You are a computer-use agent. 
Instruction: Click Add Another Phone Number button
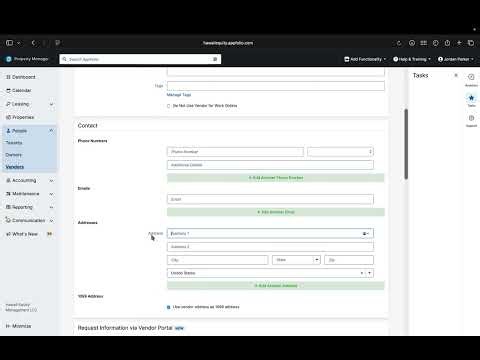(276, 178)
